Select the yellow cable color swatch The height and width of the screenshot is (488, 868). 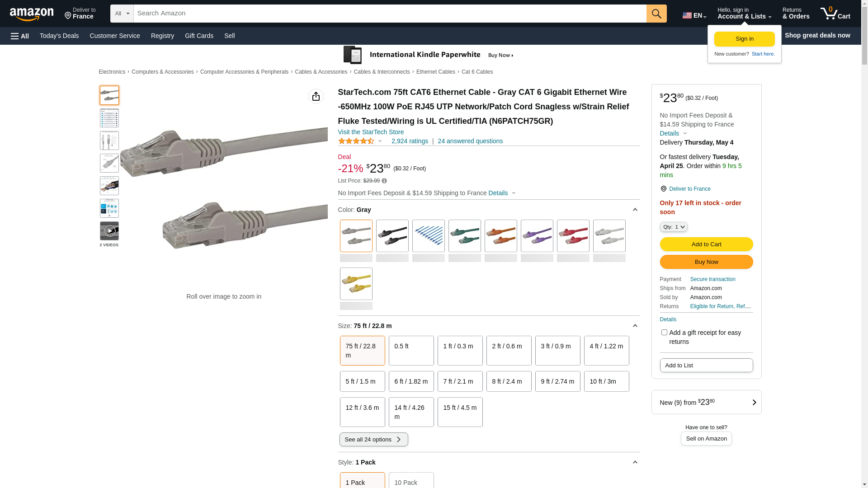(356, 284)
